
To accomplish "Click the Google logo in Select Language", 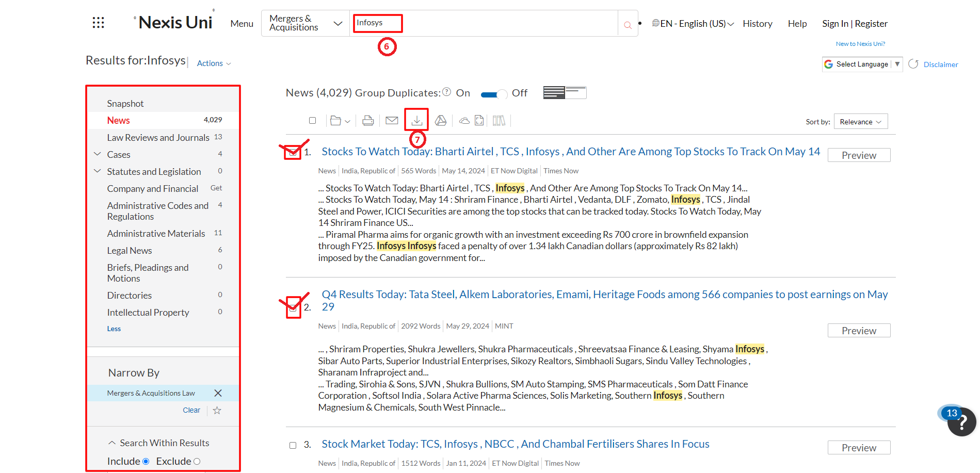I will click(829, 64).
